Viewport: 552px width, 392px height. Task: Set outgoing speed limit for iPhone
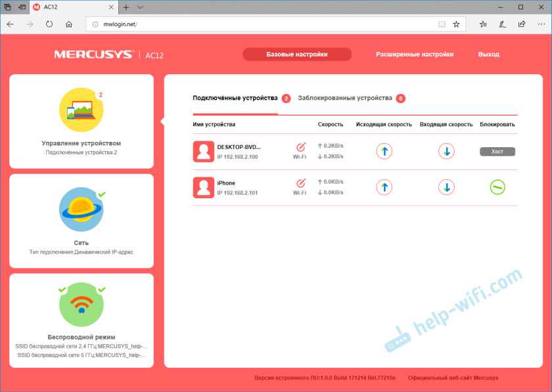click(384, 187)
